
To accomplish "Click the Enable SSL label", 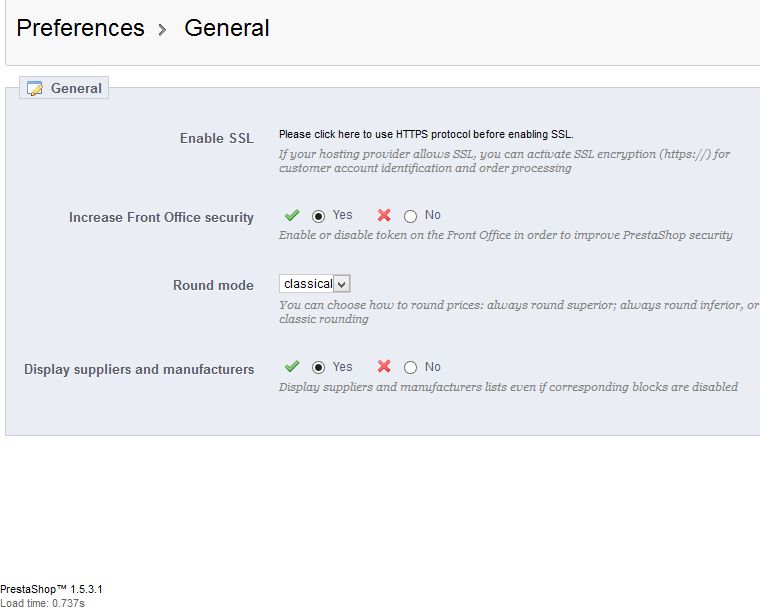I will pyautogui.click(x=216, y=138).
